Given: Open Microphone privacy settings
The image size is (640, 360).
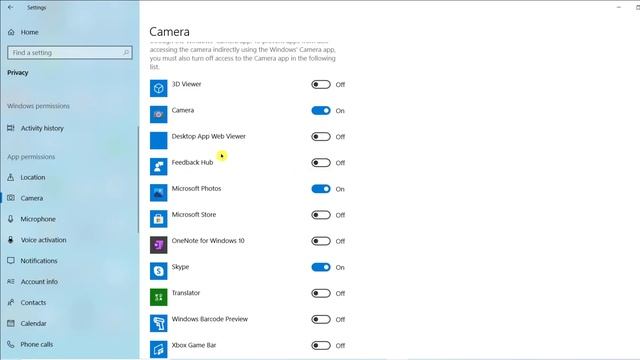Looking at the screenshot, I should coord(69,219).
